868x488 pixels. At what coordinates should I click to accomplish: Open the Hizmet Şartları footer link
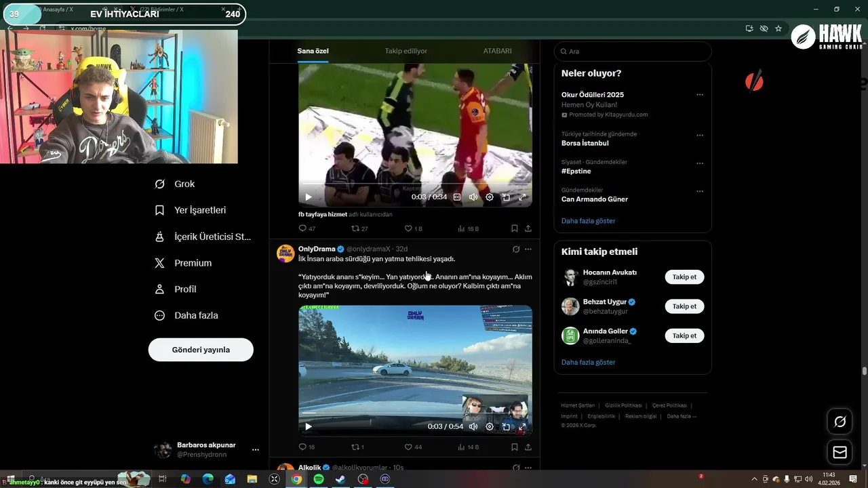(578, 405)
